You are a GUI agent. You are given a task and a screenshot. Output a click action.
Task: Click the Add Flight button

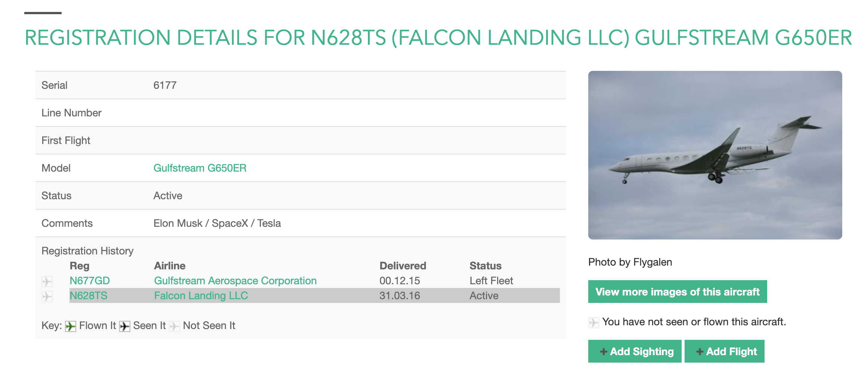(x=725, y=351)
